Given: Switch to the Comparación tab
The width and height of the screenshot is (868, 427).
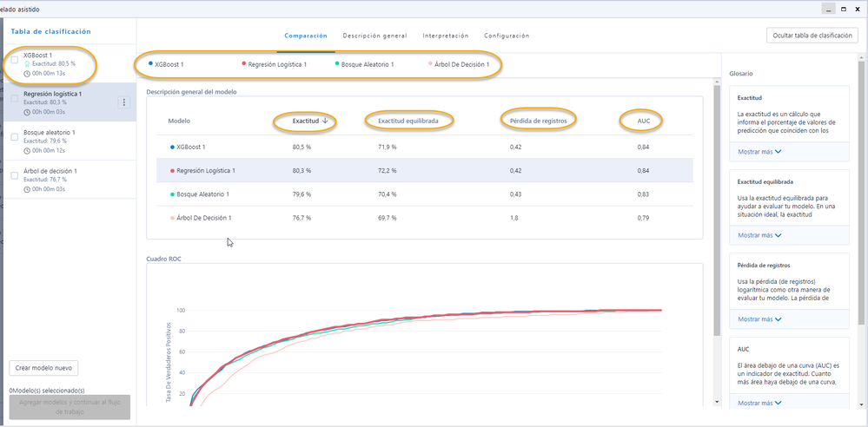Looking at the screenshot, I should [306, 36].
